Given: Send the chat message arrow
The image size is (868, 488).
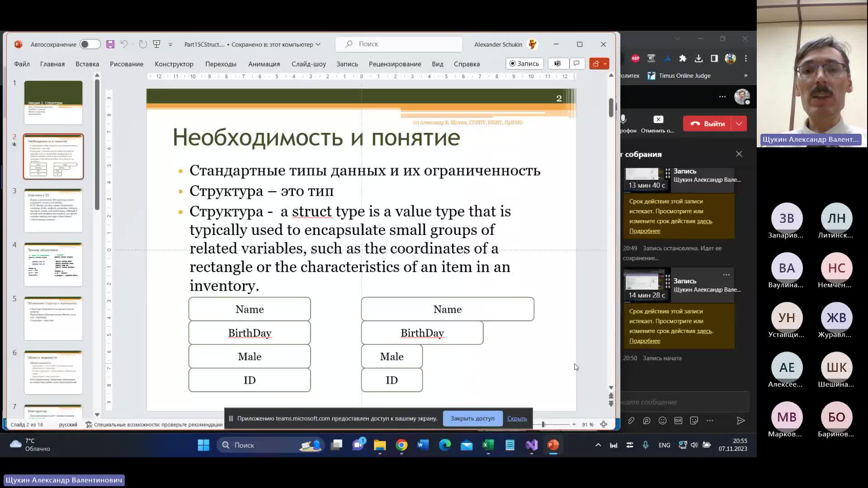Looking at the screenshot, I should (741, 421).
